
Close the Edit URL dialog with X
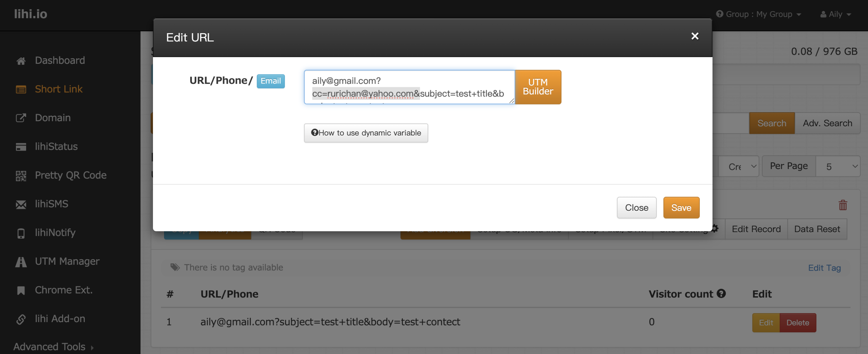(695, 36)
